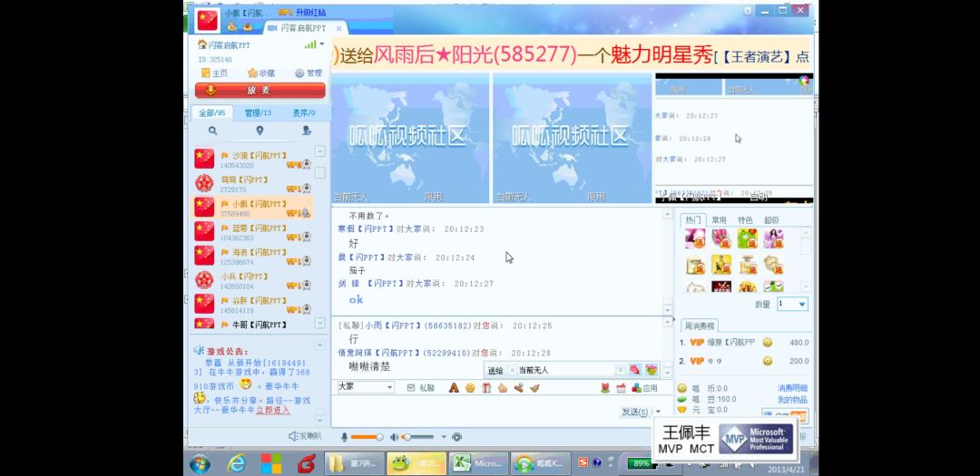Switch to the 全部/95 user tab

coord(211,113)
